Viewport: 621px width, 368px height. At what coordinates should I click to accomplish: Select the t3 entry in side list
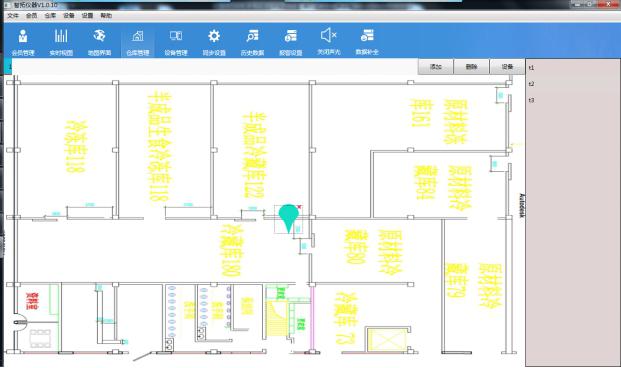(531, 100)
